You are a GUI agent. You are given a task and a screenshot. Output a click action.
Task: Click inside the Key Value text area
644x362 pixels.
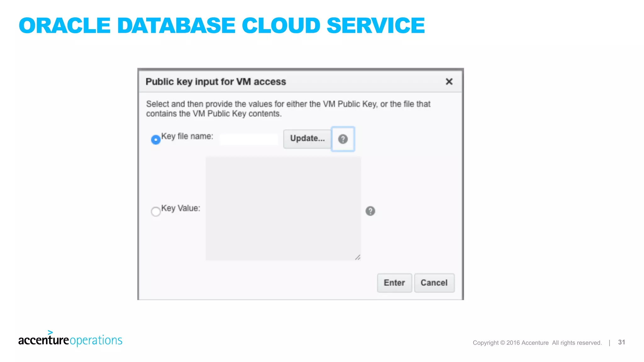(283, 208)
